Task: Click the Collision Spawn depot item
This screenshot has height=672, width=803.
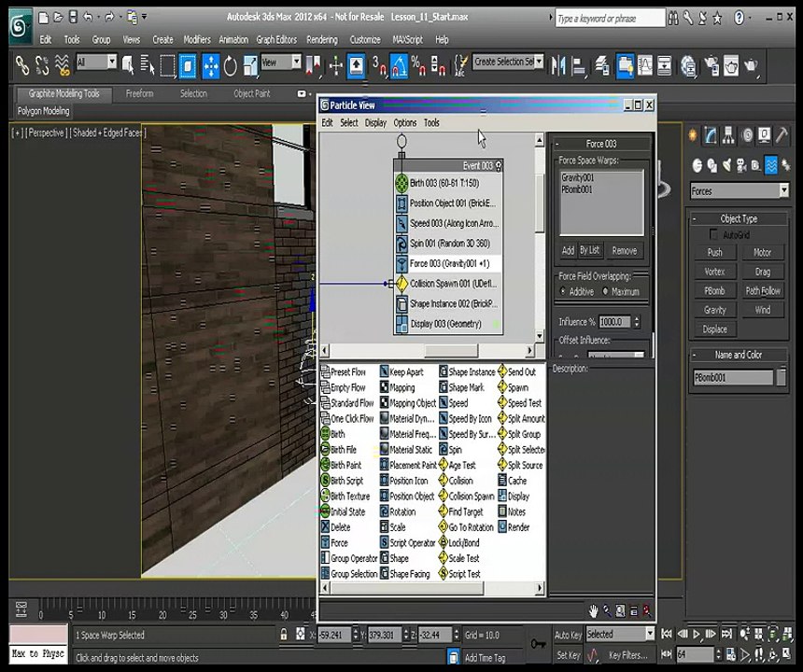Action: point(466,496)
